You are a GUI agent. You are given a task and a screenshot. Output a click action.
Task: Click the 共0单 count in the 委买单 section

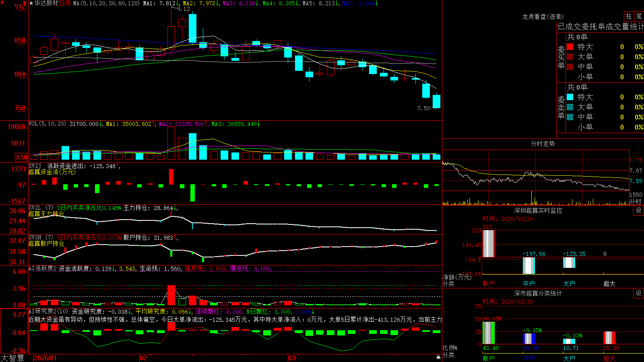tap(577, 37)
